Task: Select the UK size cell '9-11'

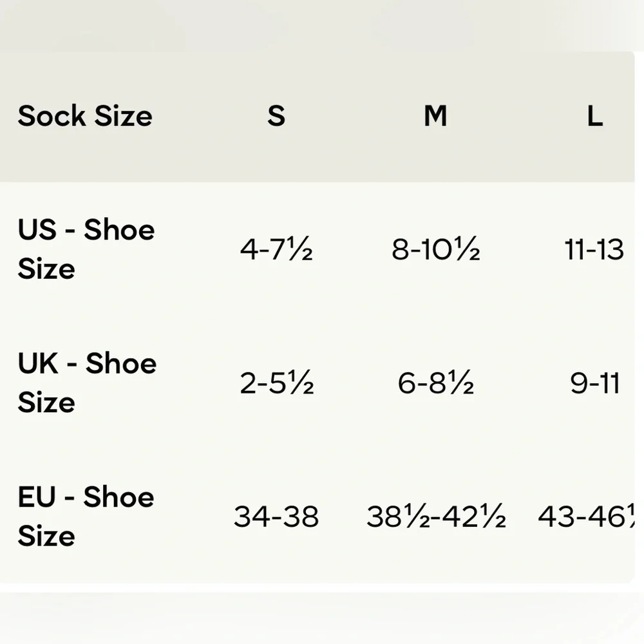Action: [594, 384]
